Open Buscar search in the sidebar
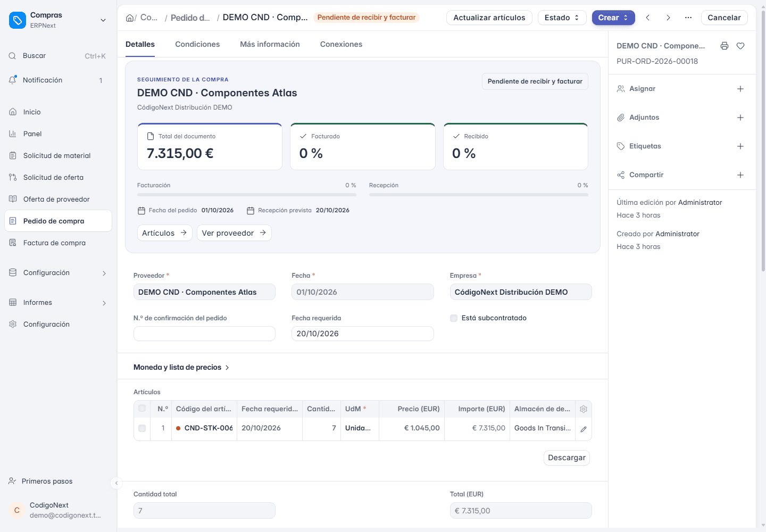This screenshot has height=532, width=766. click(58, 56)
